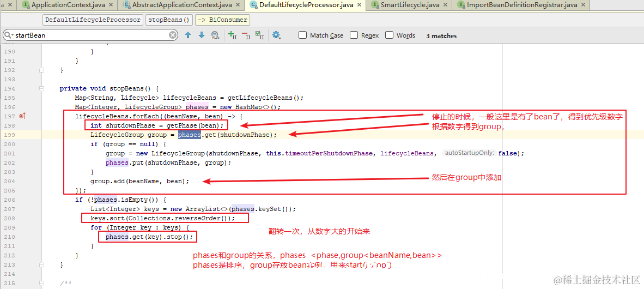The height and width of the screenshot is (289, 644).
Task: Switch to the AbstractApplicationContext.java tab
Action: click(x=182, y=5)
